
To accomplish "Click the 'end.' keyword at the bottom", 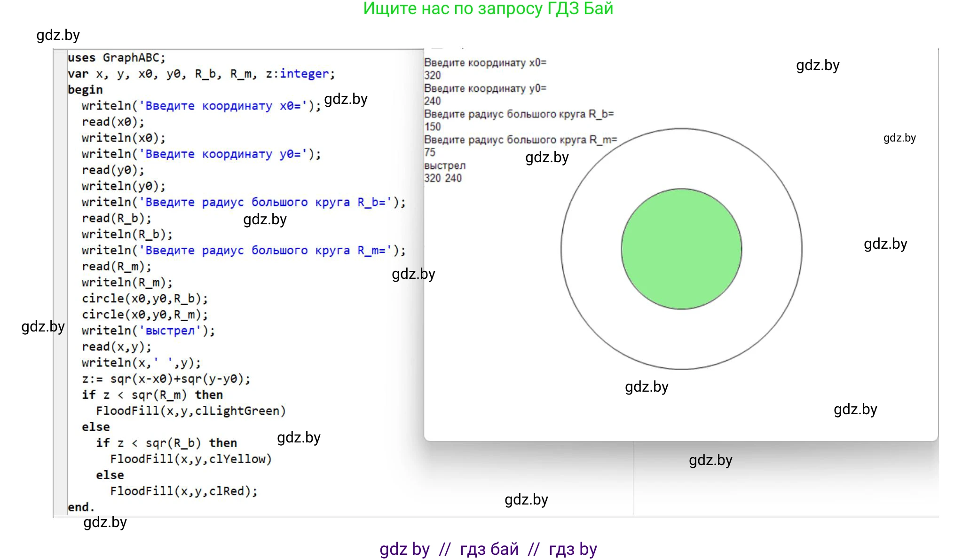I will coord(81,507).
